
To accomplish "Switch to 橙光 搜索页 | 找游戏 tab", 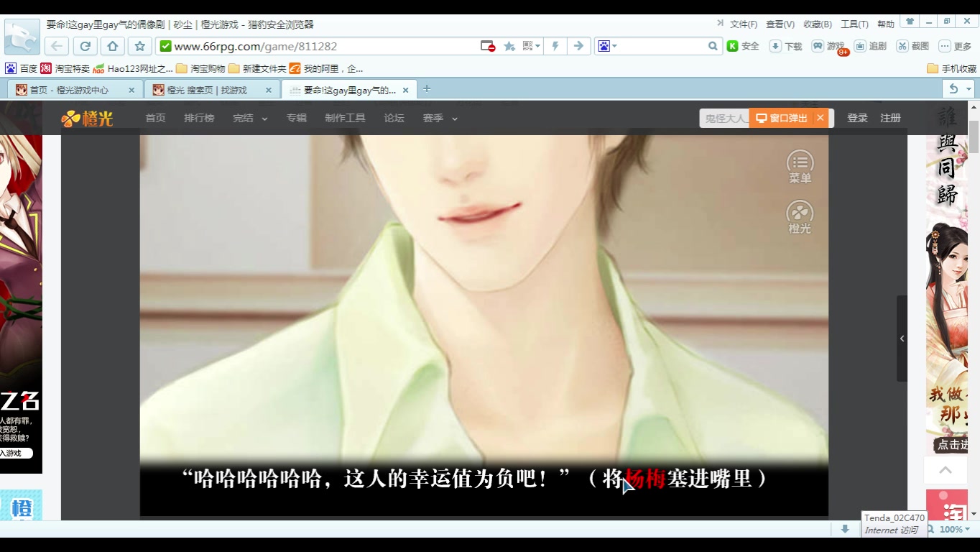I will [x=207, y=91].
